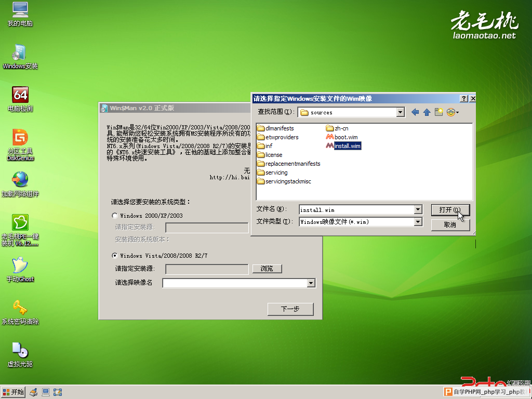Open the 加载网络组件 globe icon
The width and height of the screenshot is (532, 399).
[20, 184]
